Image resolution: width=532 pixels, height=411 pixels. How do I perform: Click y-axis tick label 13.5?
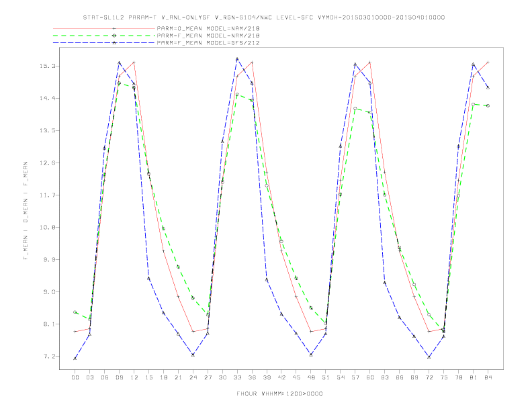[47, 130]
